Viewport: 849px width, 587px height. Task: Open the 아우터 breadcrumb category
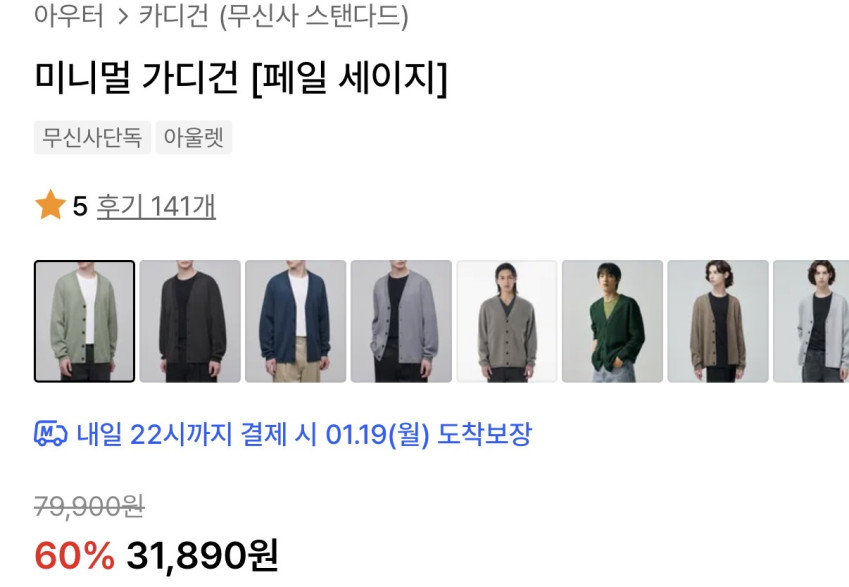(69, 15)
